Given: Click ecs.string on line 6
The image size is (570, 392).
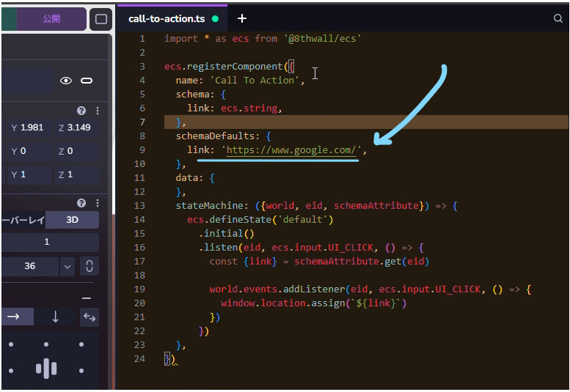Looking at the screenshot, I should [249, 108].
